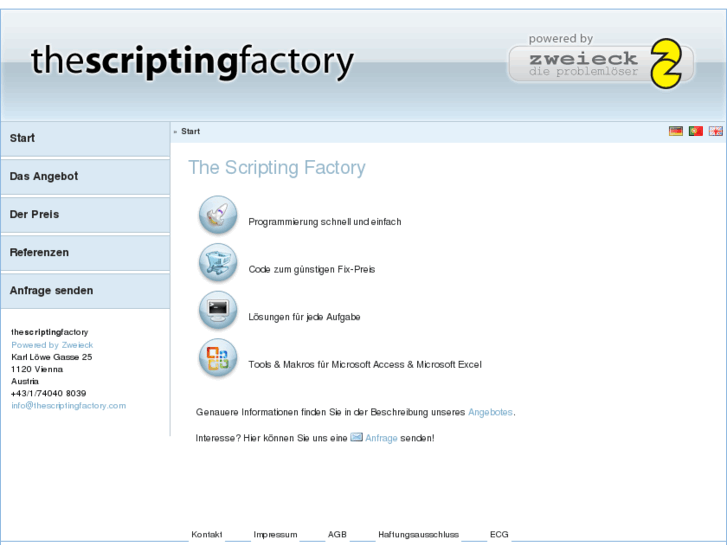This screenshot has width=727, height=545.
Task: Click the zweieck die problemlöser logo
Action: click(x=601, y=64)
